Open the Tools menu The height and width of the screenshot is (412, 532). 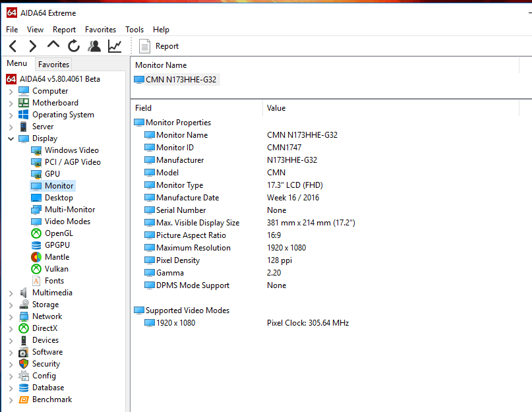coord(134,30)
